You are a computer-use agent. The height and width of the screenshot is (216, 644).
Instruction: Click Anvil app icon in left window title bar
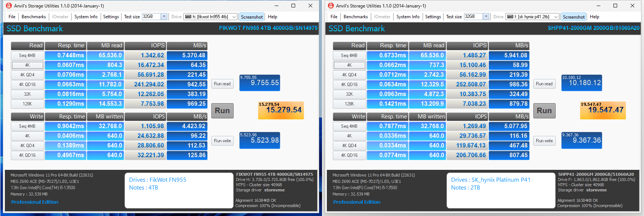(9, 6)
